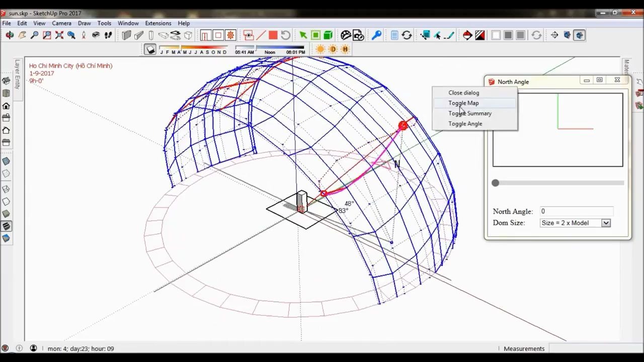This screenshot has height=362, width=644.
Task: Click the blue key icon
Action: coord(376,35)
